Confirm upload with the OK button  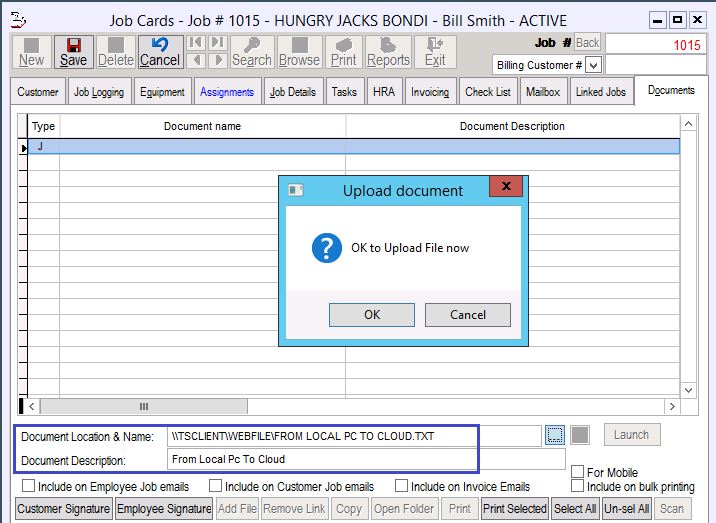[x=372, y=315]
